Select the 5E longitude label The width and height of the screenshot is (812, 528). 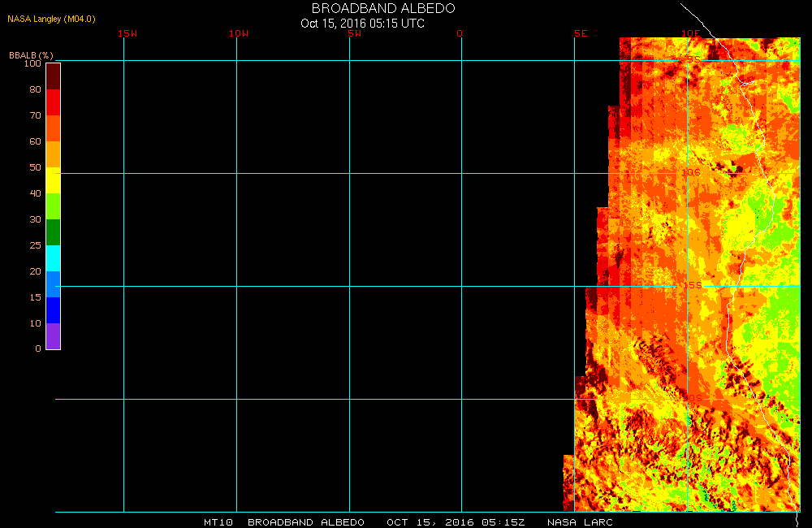click(x=580, y=34)
